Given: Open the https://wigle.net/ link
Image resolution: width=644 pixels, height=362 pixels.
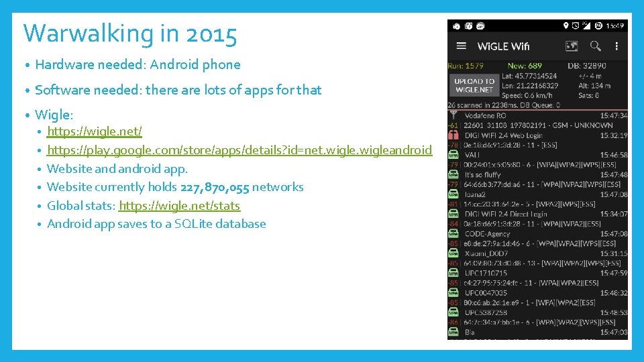Looking at the screenshot, I should (x=95, y=131).
